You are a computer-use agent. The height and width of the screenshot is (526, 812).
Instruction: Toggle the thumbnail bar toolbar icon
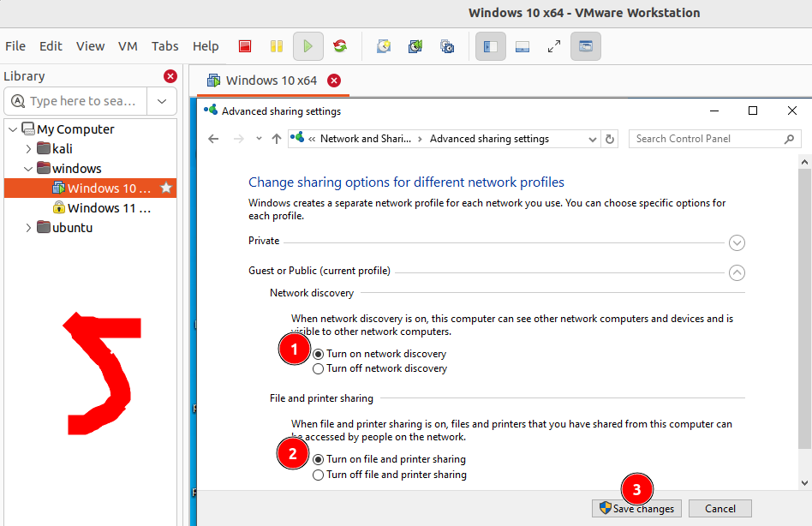coord(522,46)
